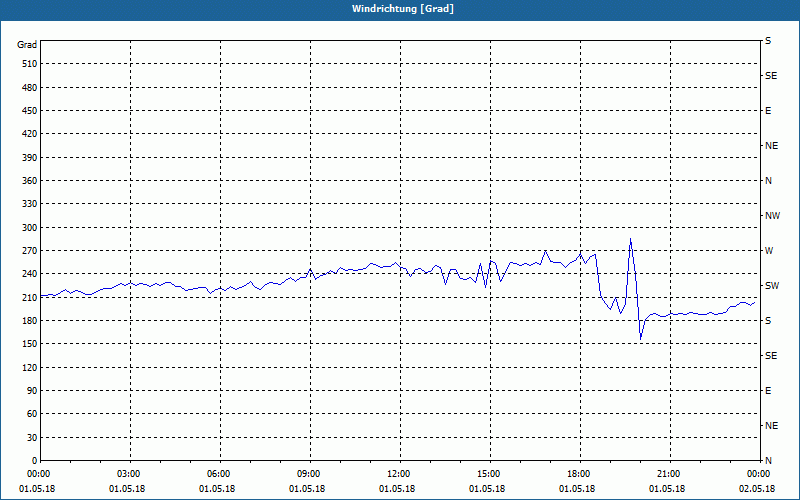
Task: Pick the 180 degree axis label
Action: 30,321
